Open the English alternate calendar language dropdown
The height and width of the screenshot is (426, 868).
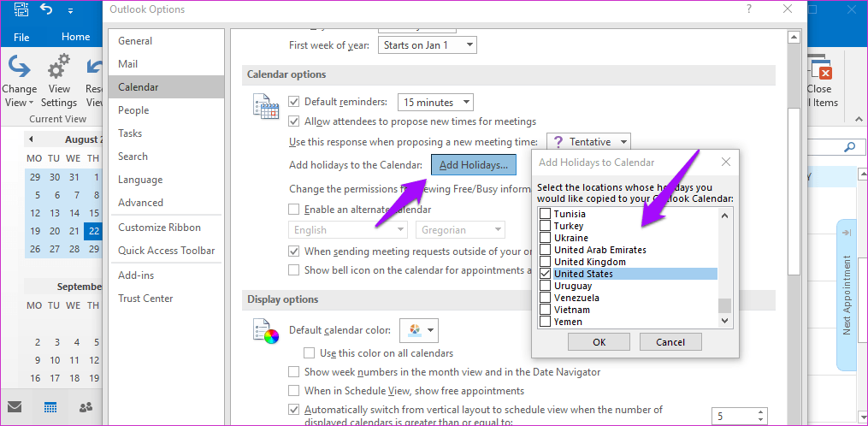[349, 230]
